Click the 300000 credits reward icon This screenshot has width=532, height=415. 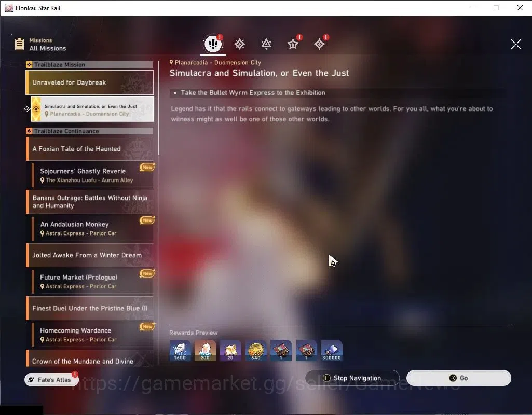point(332,350)
